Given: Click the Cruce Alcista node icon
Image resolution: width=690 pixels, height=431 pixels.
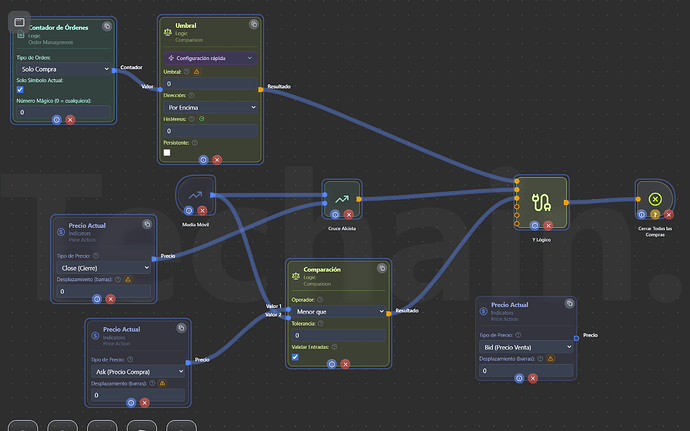Looking at the screenshot, I should coord(341,199).
